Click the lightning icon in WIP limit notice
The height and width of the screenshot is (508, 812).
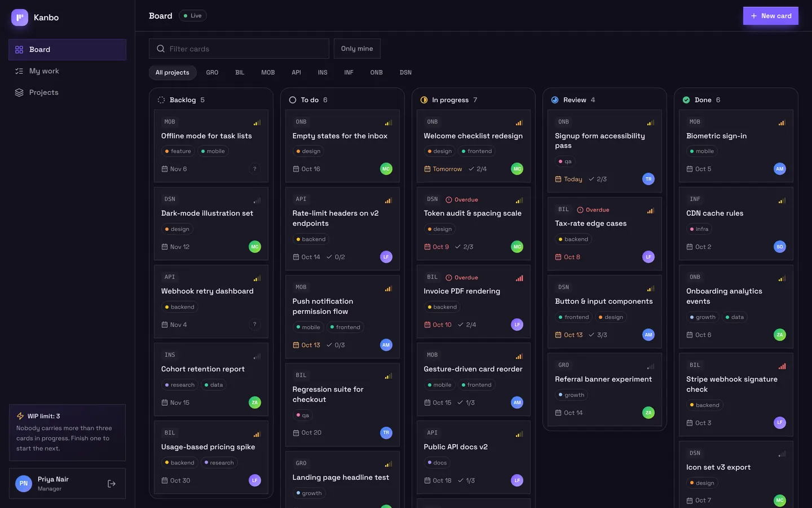(x=20, y=416)
